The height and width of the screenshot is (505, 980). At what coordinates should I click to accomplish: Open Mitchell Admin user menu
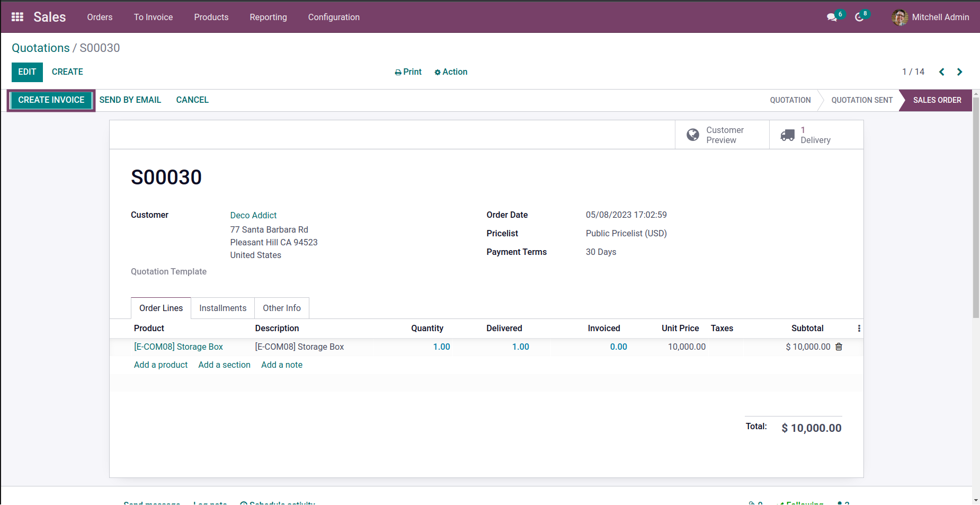point(930,17)
